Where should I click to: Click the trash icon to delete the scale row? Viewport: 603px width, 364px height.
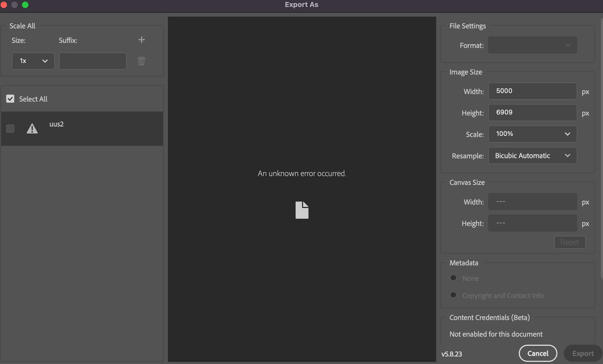pyautogui.click(x=141, y=61)
